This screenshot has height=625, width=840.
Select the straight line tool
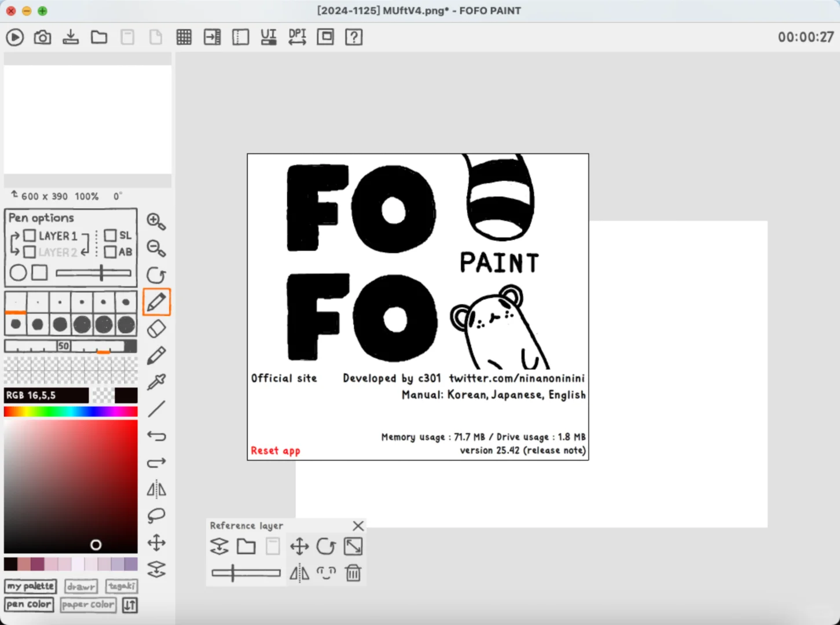pos(156,409)
